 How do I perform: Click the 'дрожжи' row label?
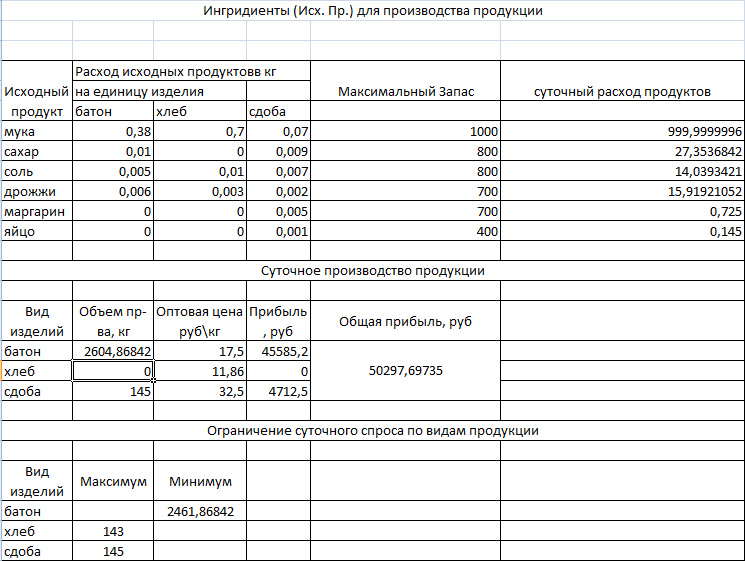(37, 191)
